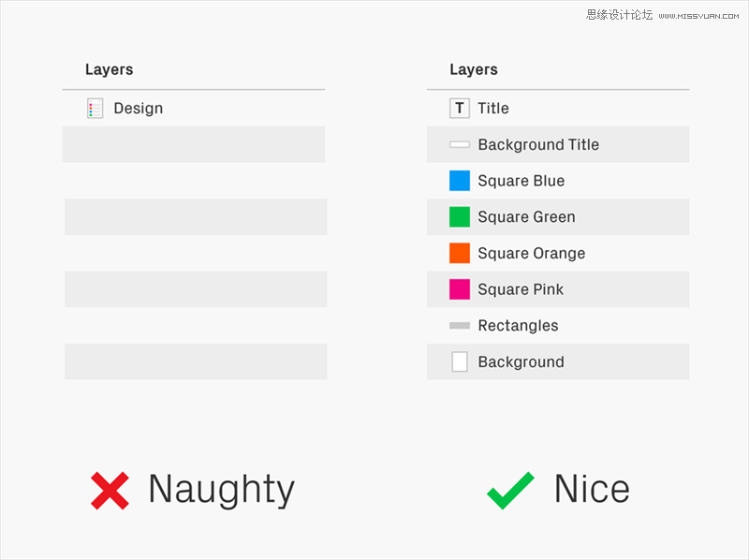Click the first empty grey row under Design

click(x=194, y=144)
